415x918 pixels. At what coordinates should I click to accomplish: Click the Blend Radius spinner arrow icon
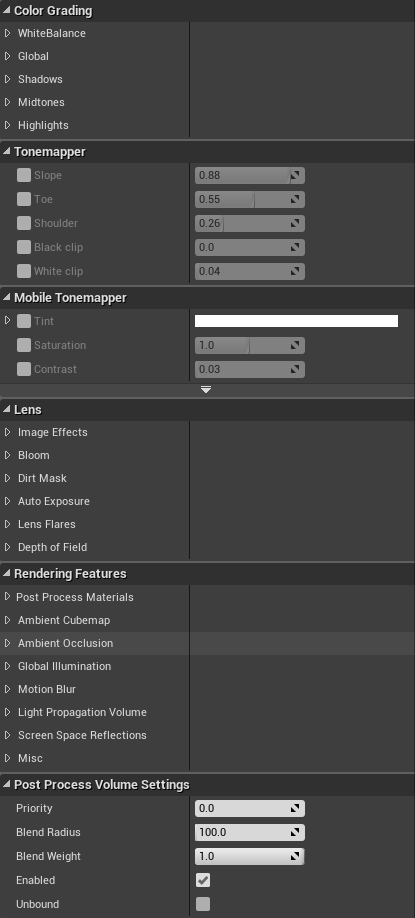click(x=296, y=833)
